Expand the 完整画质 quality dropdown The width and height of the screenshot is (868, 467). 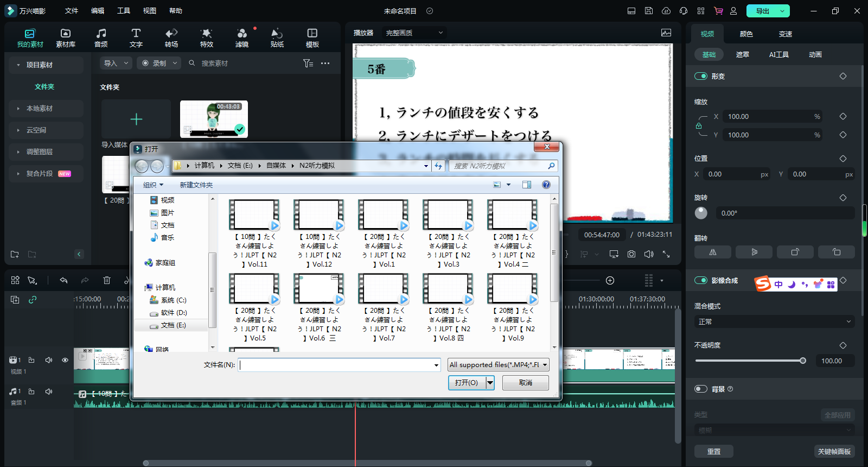point(414,33)
